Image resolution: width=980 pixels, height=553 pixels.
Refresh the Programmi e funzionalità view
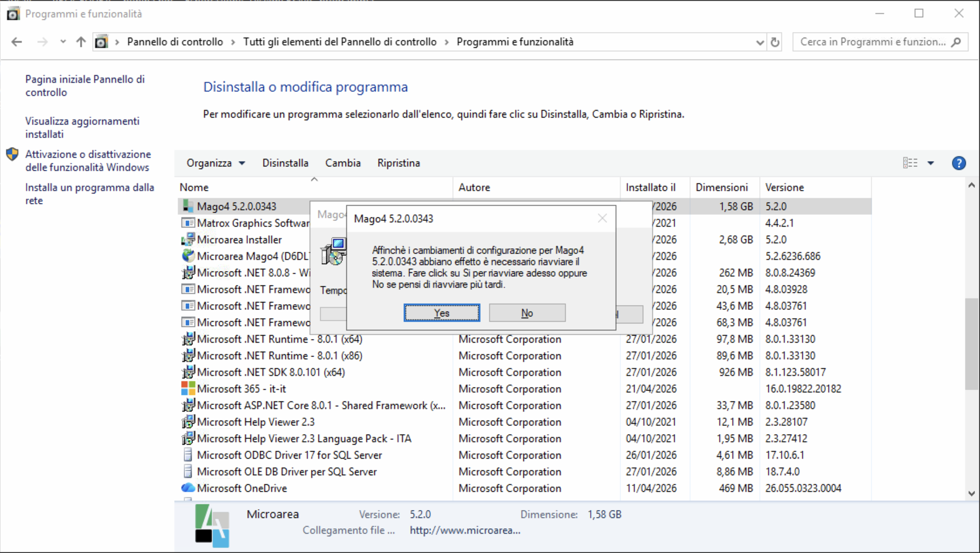775,42
